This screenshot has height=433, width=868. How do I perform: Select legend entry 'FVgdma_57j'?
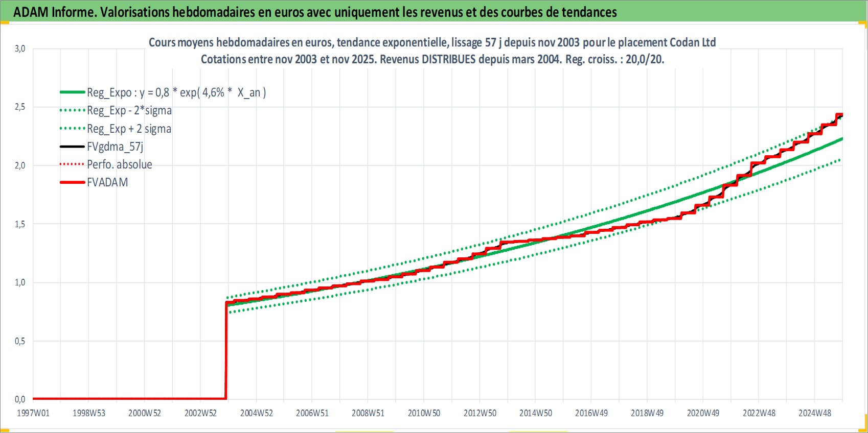tap(115, 147)
